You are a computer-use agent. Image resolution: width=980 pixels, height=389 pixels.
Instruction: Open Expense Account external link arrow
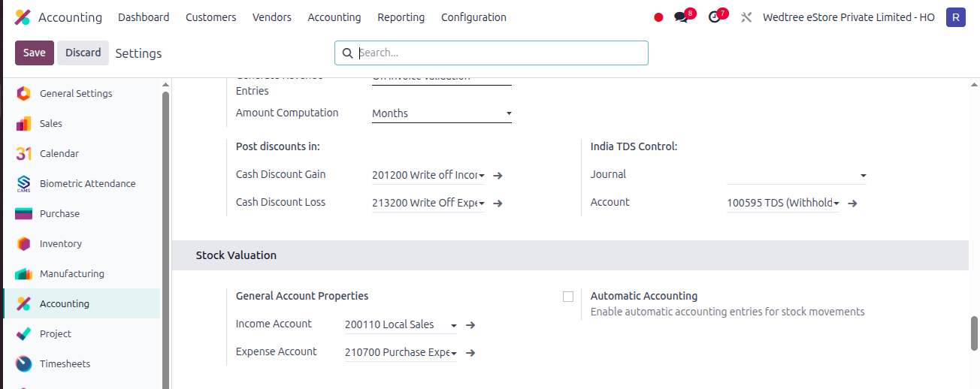[x=470, y=352]
